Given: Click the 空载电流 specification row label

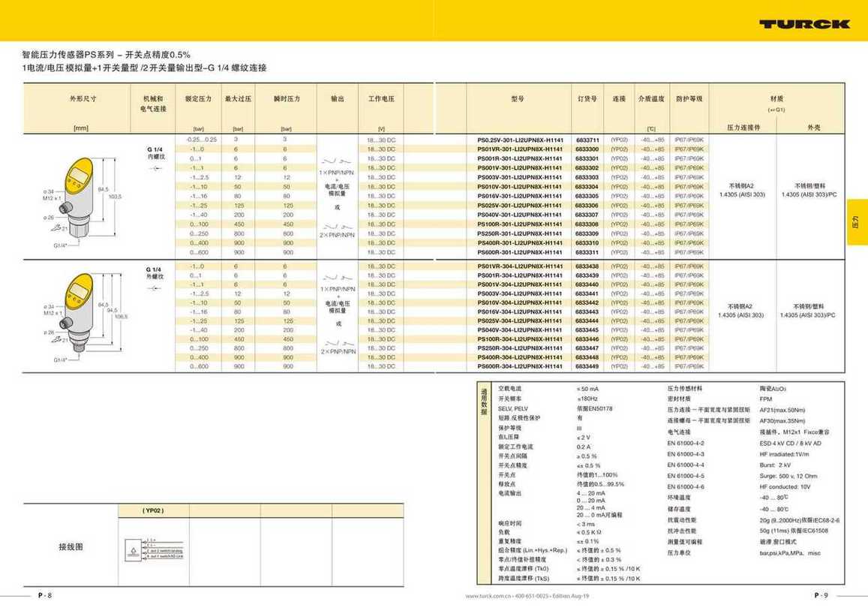Looking at the screenshot, I should pos(510,389).
